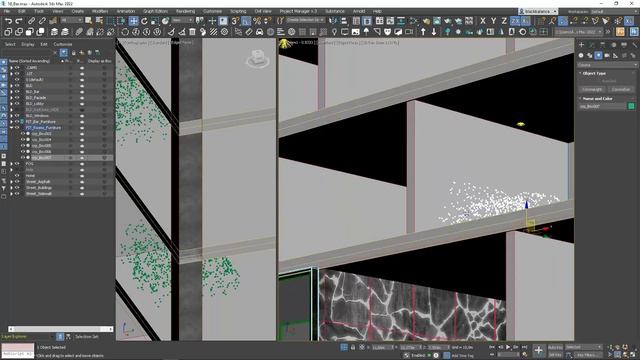Click the user account sign-in button

tap(538, 11)
